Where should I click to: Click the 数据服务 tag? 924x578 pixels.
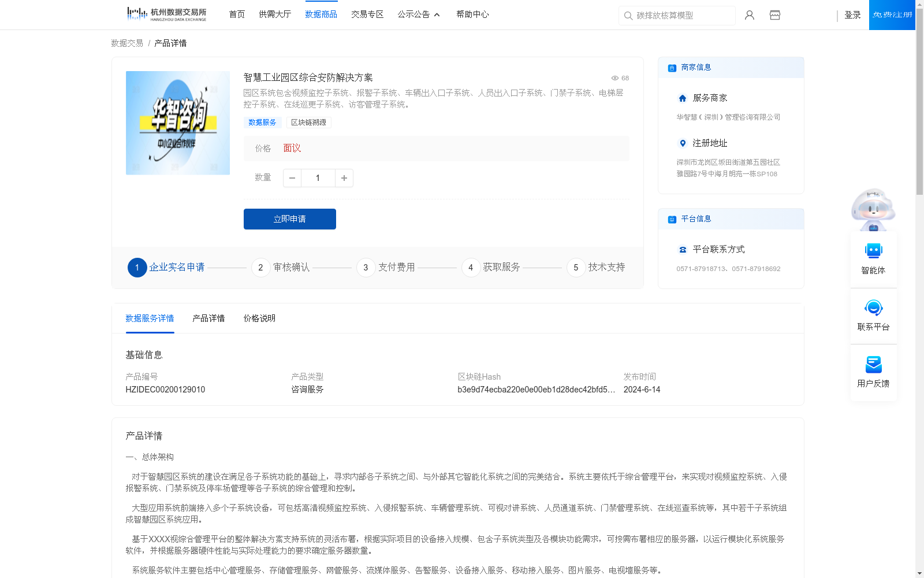262,123
